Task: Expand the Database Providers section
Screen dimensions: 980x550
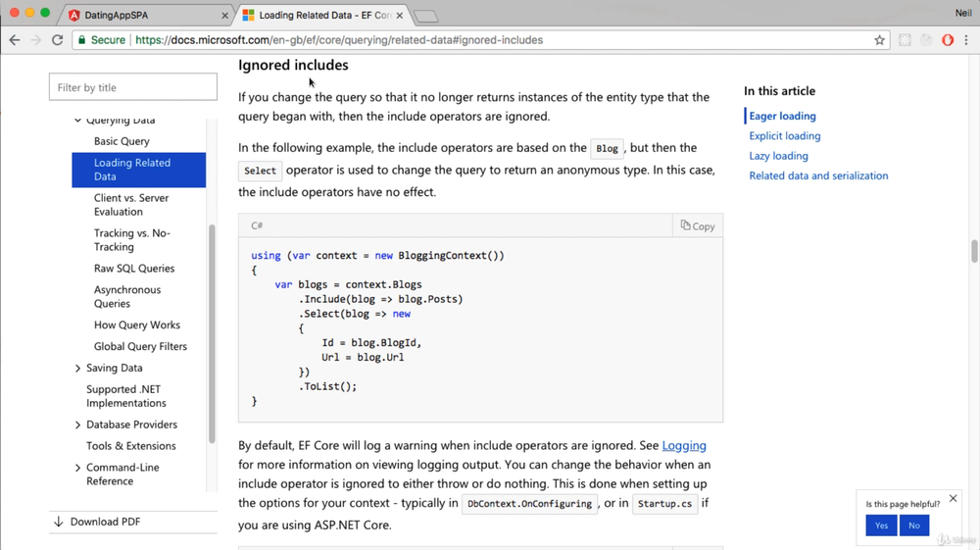Action: pyautogui.click(x=77, y=425)
